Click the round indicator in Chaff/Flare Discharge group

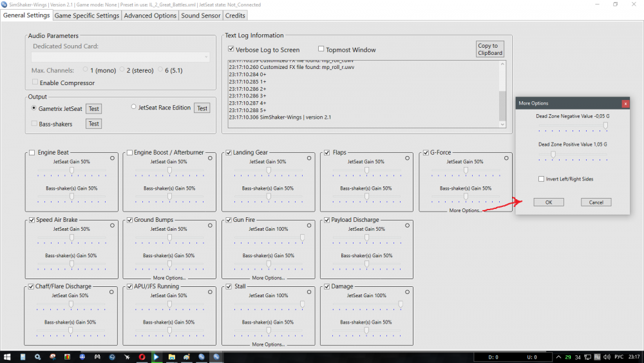[x=111, y=292]
